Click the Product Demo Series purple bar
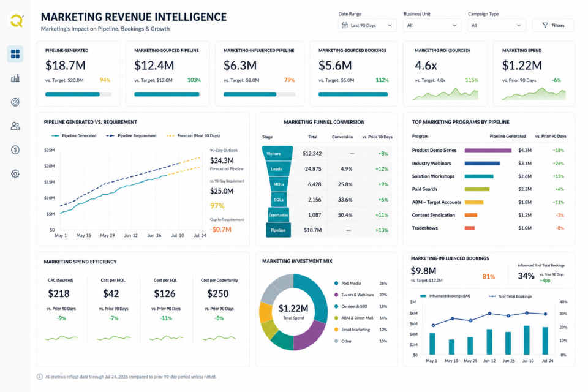 [488, 151]
